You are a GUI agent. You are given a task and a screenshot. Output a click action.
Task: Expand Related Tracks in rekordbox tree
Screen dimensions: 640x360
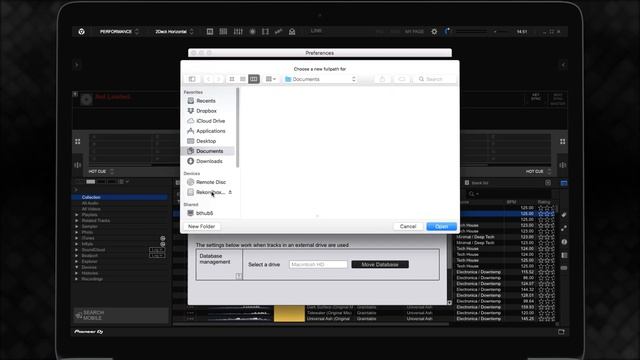coord(77,220)
